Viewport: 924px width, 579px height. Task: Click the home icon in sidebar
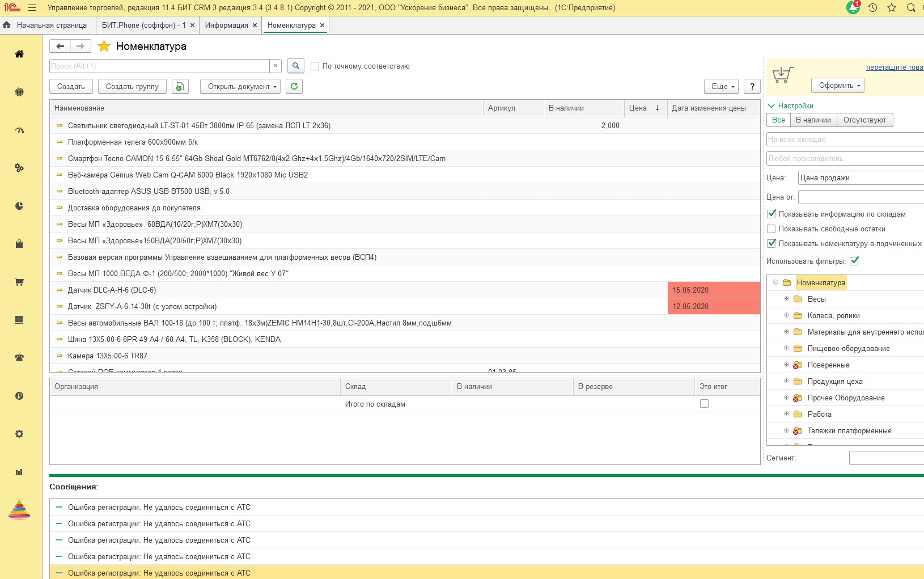pos(19,54)
